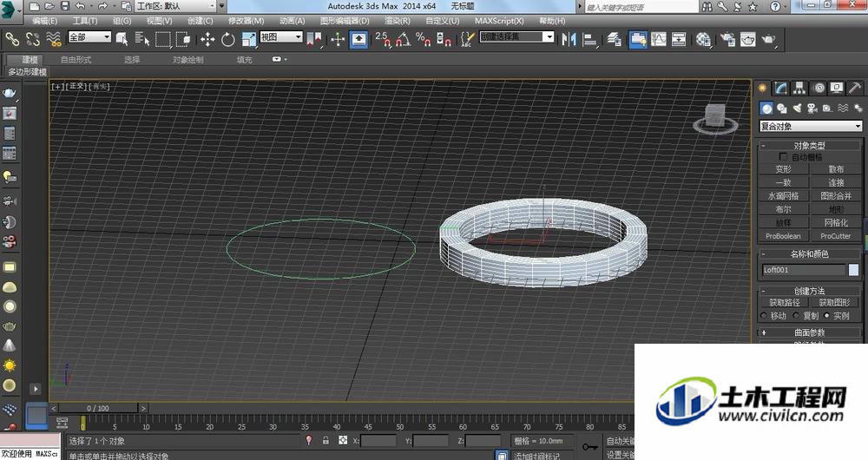Open the 渲染(R) menu
The width and height of the screenshot is (868, 460).
(x=398, y=21)
